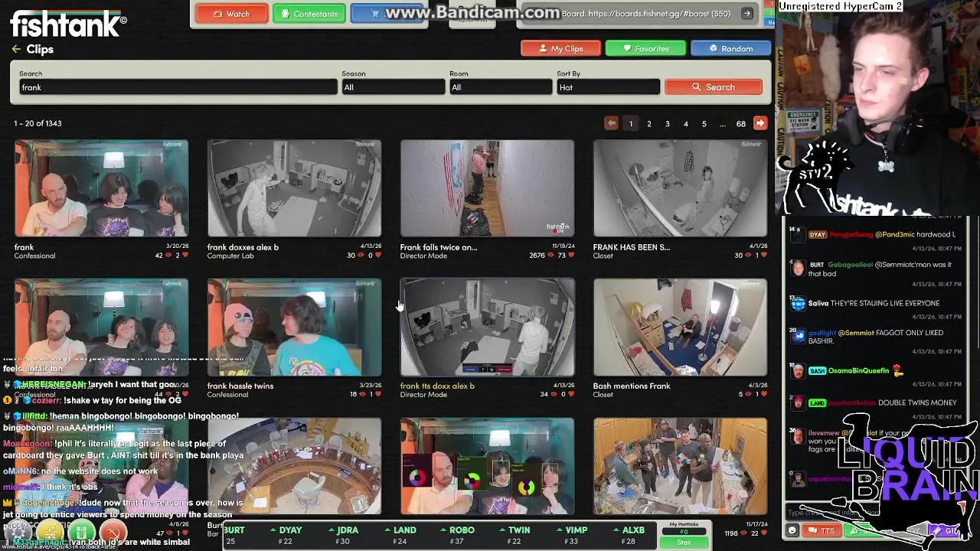Open the "Frank falls twice" clip thumbnail
The image size is (980, 551).
(x=487, y=188)
